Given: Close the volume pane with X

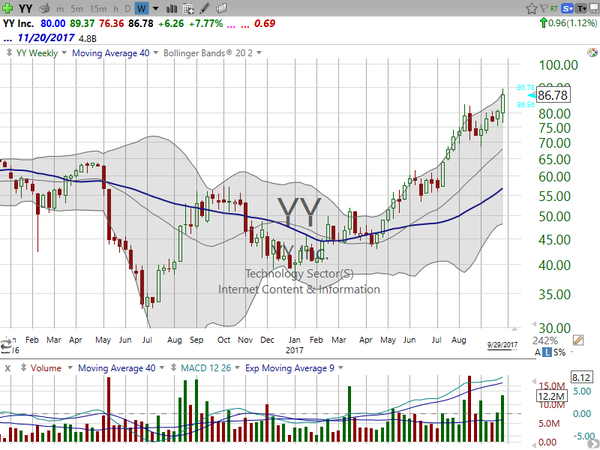Looking at the screenshot, I should [7, 368].
